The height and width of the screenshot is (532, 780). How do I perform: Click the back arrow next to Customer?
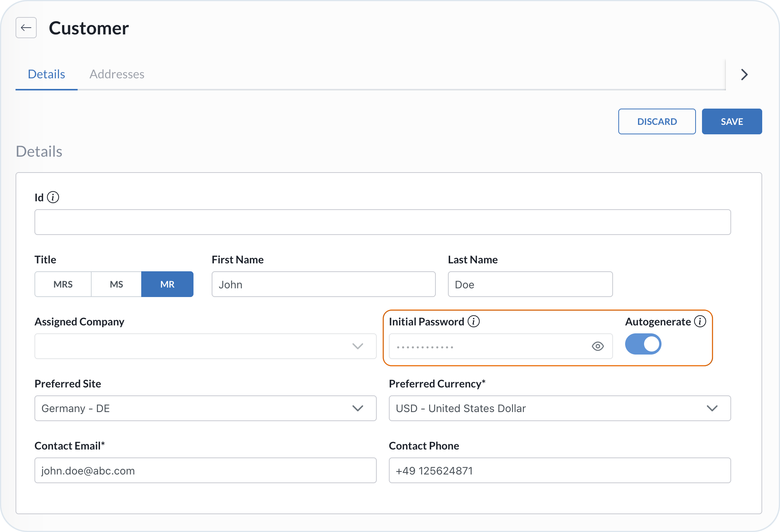point(26,28)
